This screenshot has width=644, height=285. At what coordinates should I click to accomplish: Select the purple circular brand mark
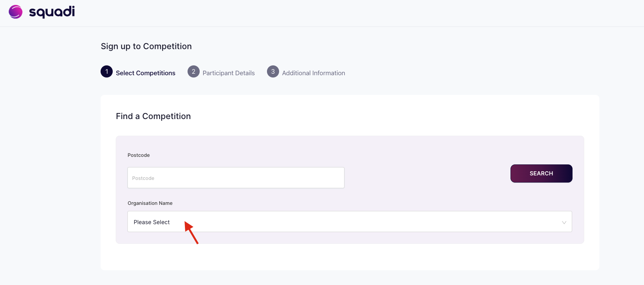point(15,12)
